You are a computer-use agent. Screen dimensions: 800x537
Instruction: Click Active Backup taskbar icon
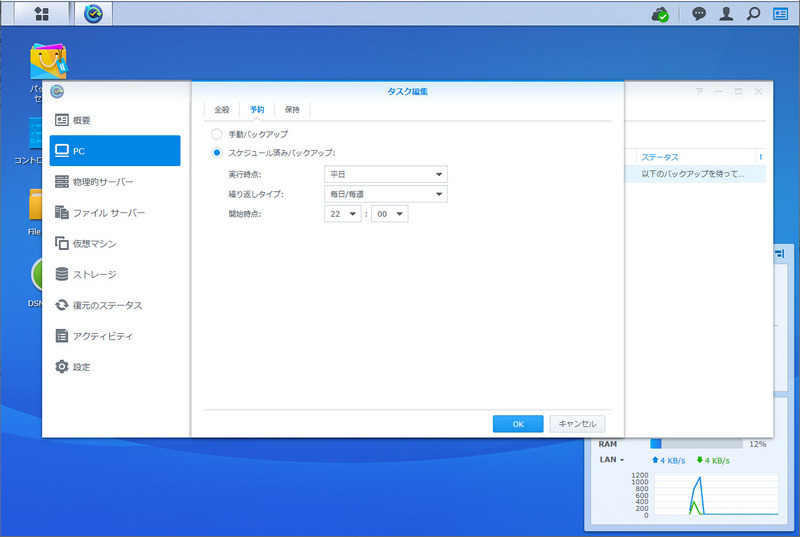pyautogui.click(x=93, y=14)
